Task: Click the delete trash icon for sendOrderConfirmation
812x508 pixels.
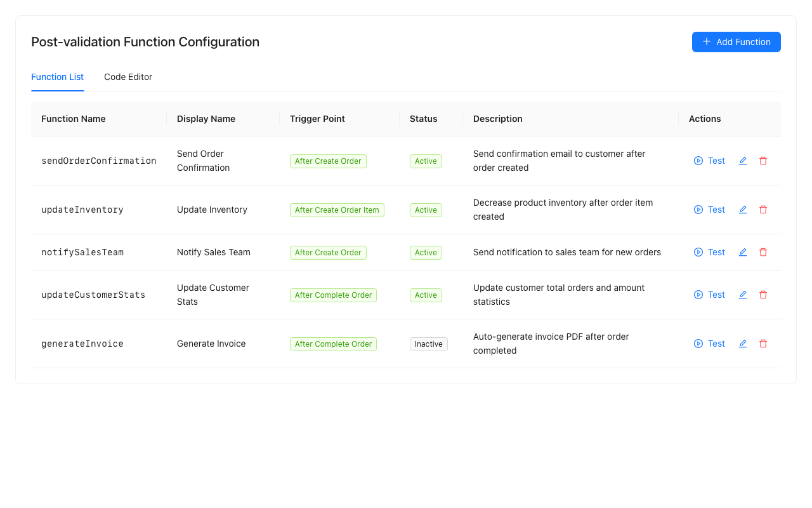Action: [763, 161]
